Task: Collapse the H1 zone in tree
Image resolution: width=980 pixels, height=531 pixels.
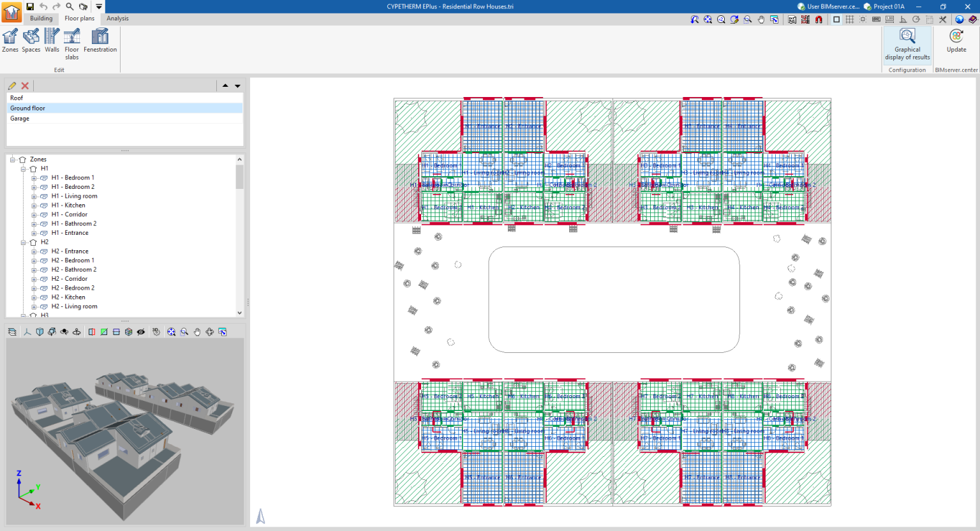Action: pyautogui.click(x=23, y=169)
